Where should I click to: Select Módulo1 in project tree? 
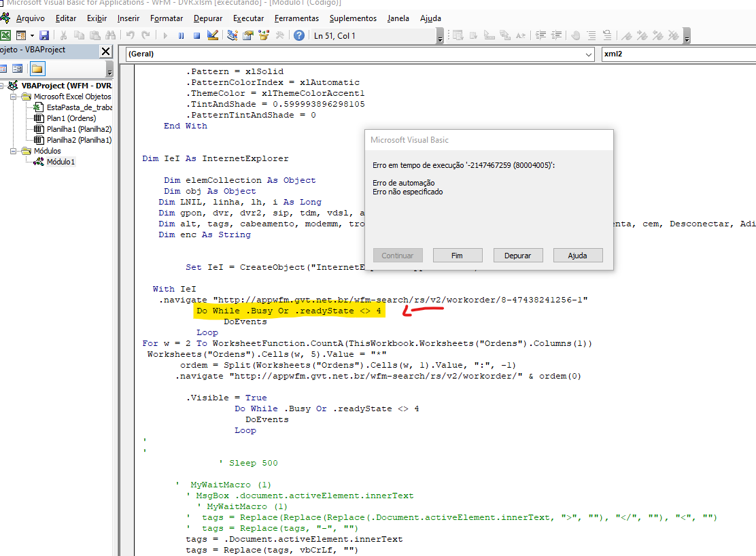click(61, 162)
